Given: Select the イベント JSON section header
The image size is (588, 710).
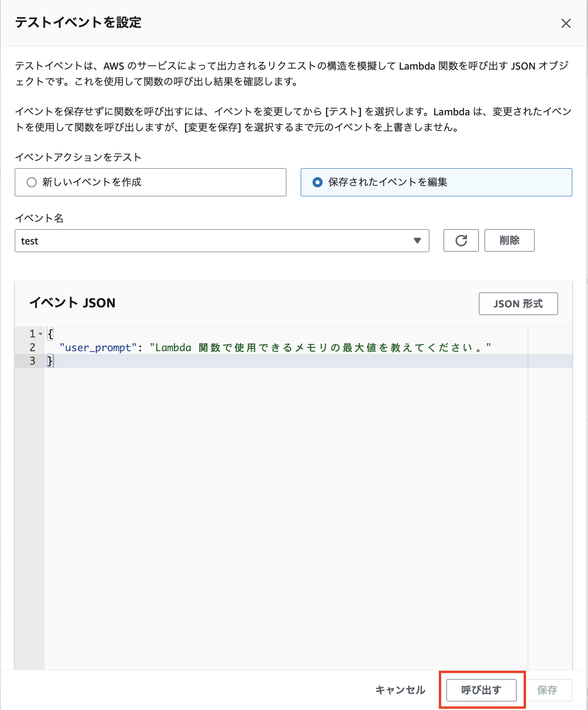Looking at the screenshot, I should [72, 303].
